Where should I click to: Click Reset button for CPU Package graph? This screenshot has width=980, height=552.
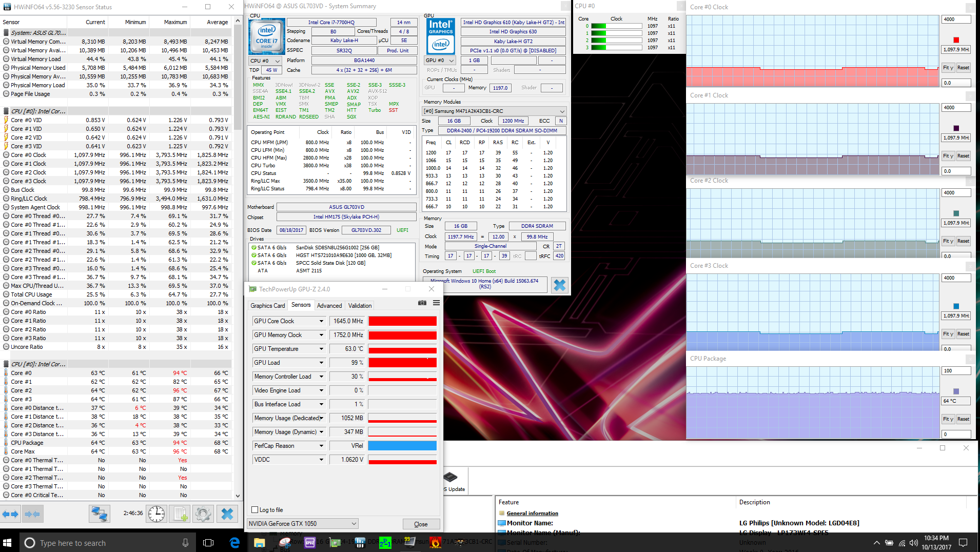coord(963,419)
